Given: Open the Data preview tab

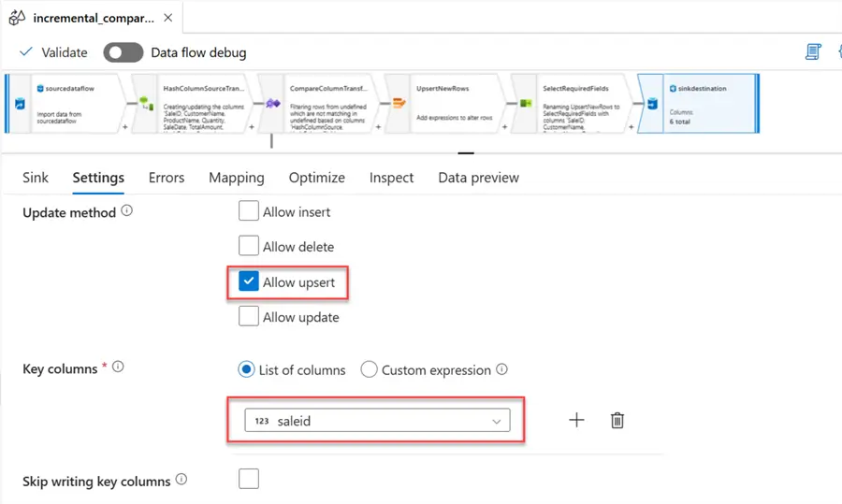Looking at the screenshot, I should (478, 178).
